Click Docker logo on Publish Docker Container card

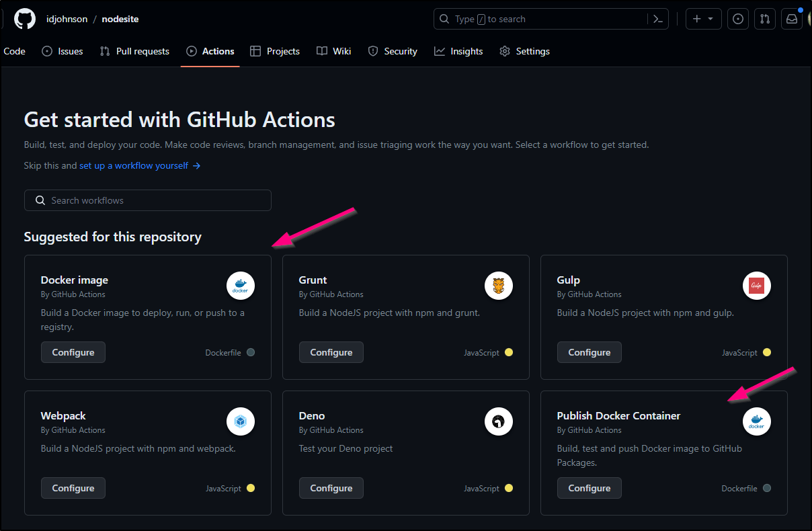757,421
